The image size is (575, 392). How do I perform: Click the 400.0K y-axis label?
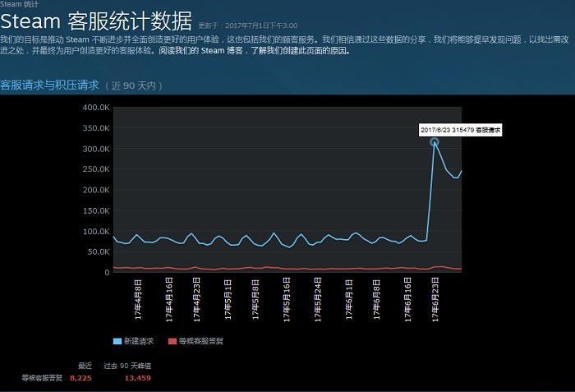click(x=96, y=108)
